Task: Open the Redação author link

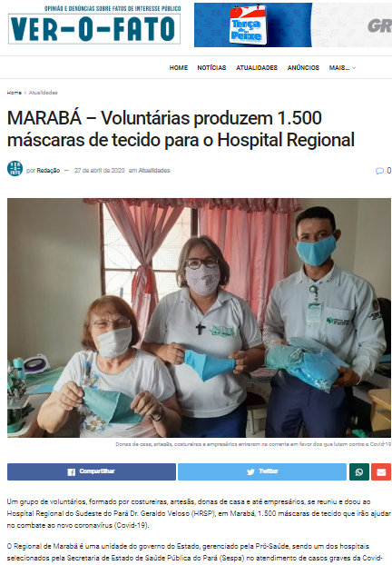Action: tap(48, 171)
